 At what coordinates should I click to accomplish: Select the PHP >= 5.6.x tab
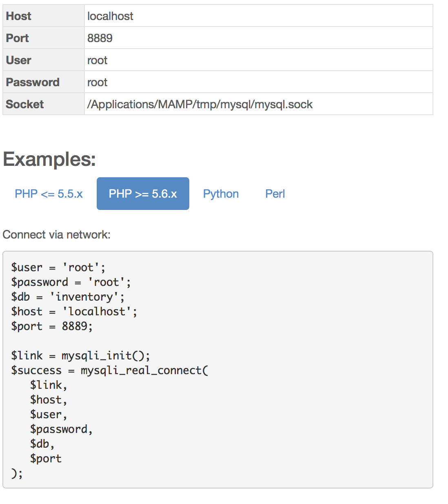(143, 194)
